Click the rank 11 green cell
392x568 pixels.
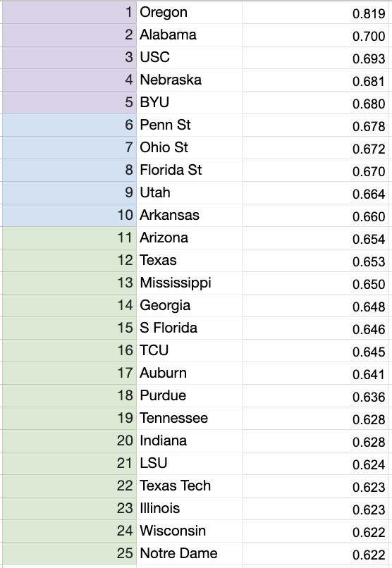pyautogui.click(x=69, y=238)
